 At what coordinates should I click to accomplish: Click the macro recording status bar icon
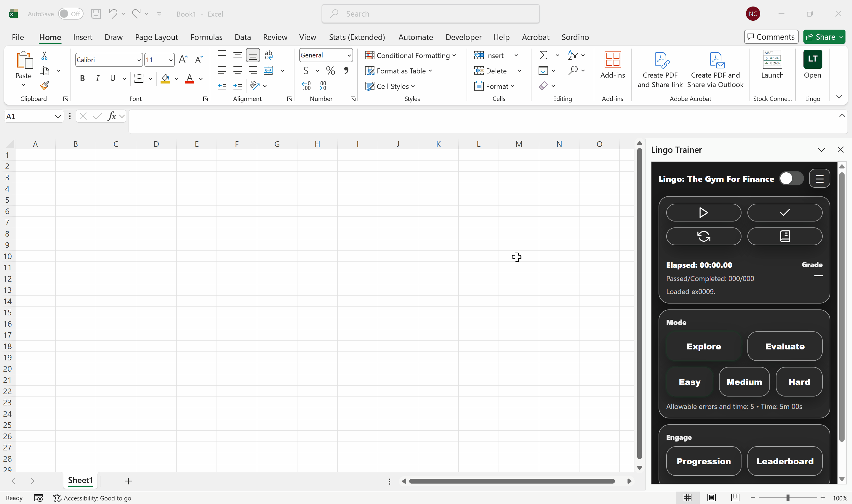[39, 498]
